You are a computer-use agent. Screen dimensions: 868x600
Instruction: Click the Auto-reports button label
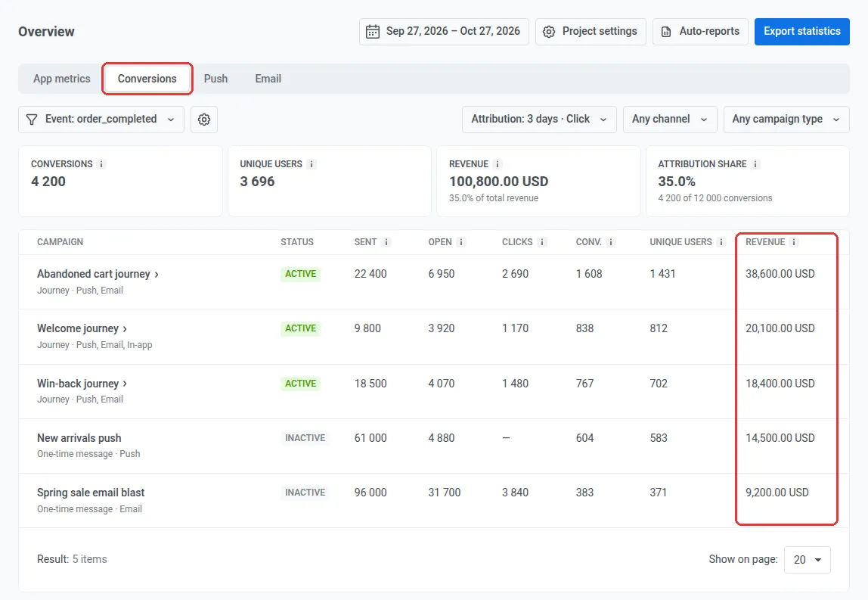point(709,31)
